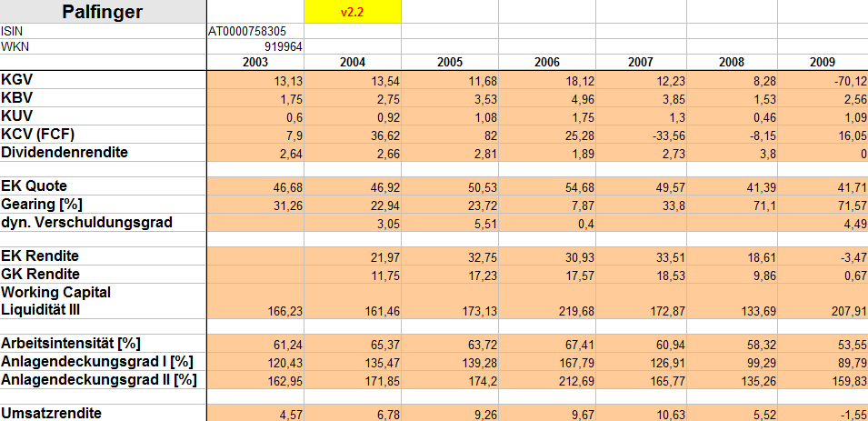Click KBV 2006 value 4,96

coord(547,98)
